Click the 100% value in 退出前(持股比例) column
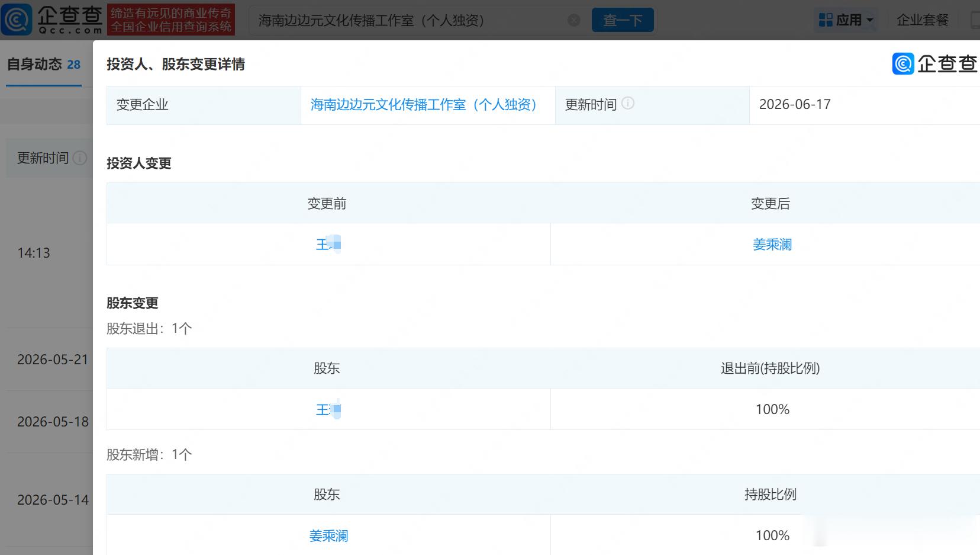Viewport: 980px width, 555px height. [772, 409]
